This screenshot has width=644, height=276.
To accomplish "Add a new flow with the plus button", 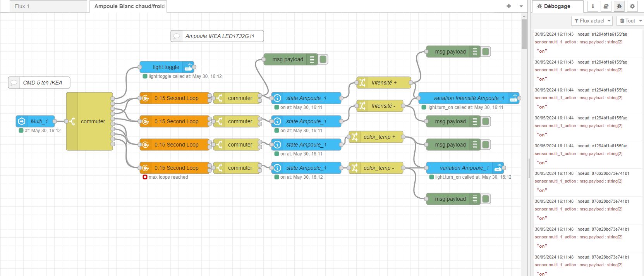I will click(509, 6).
